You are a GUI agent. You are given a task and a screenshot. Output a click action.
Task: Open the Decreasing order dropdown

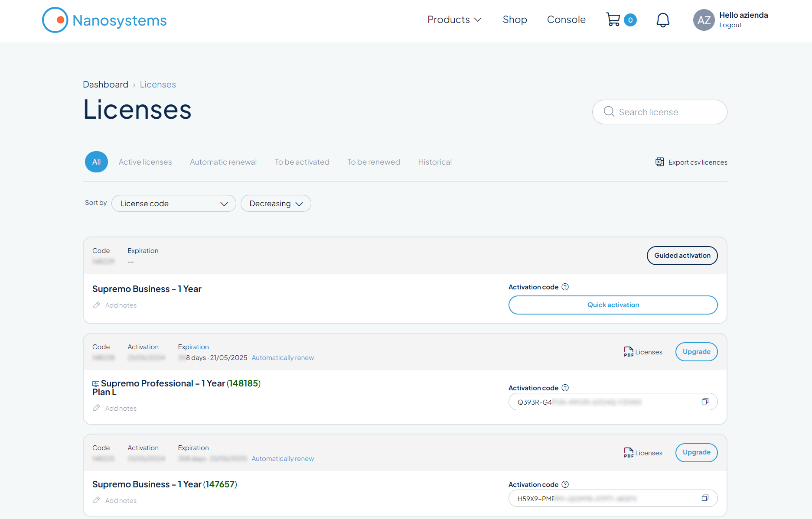pos(276,204)
